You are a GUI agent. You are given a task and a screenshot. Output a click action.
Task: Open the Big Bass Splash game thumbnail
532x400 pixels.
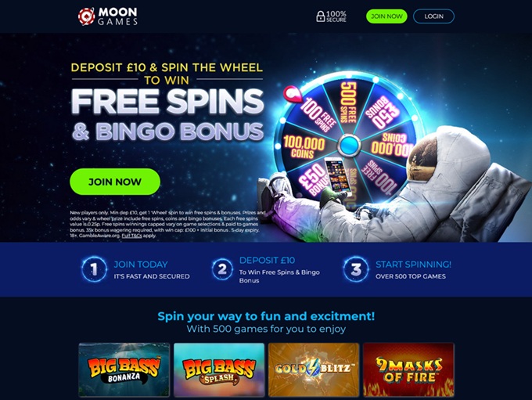219,369
